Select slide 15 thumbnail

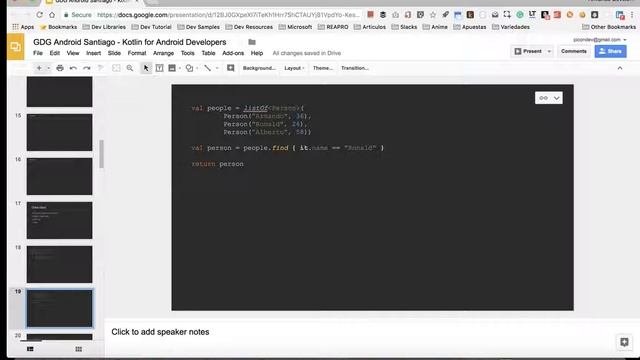click(60, 132)
